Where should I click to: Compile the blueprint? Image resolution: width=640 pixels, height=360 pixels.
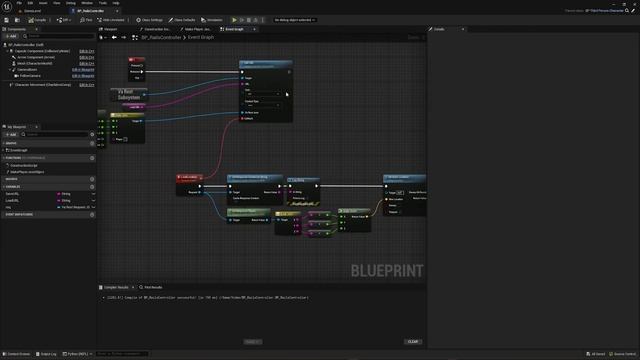[x=37, y=20]
